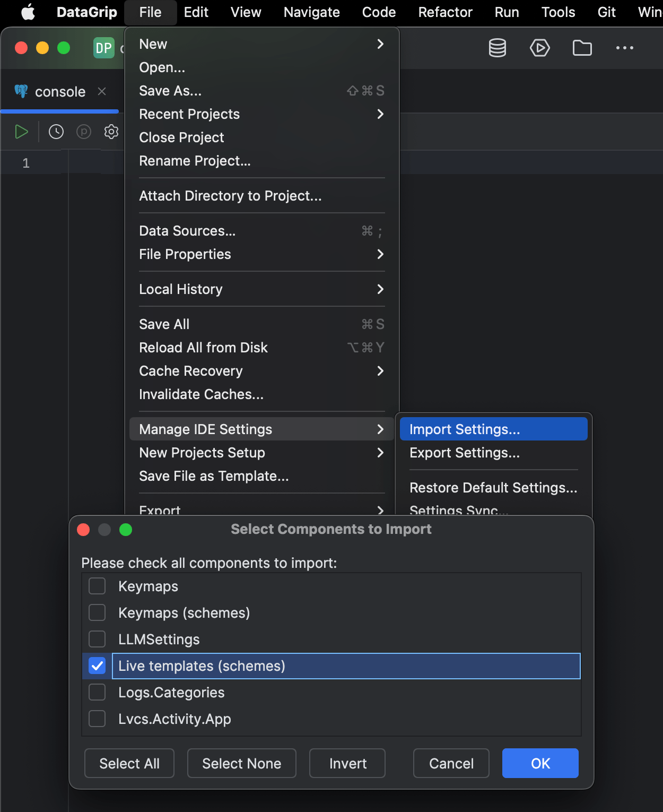Click the DP project icon
The width and height of the screenshot is (663, 812).
point(104,48)
